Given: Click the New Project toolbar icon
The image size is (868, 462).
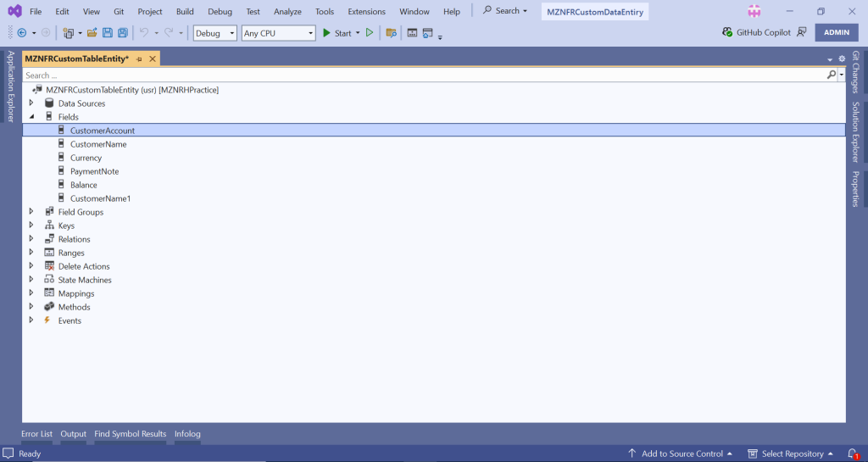Looking at the screenshot, I should pyautogui.click(x=68, y=33).
